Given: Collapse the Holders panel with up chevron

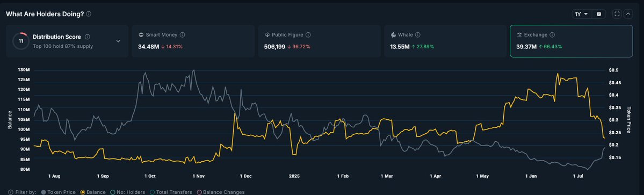Looking at the screenshot, I should 628,14.
